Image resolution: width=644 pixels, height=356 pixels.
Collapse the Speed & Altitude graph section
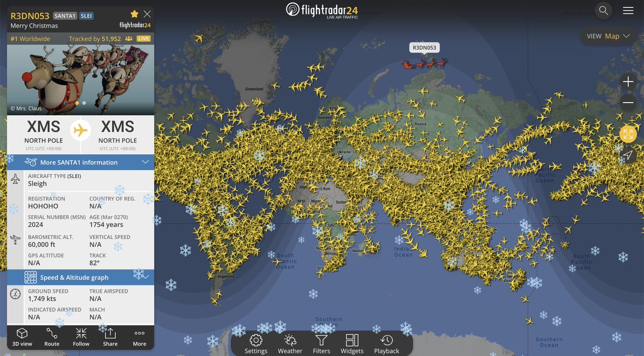click(80, 278)
